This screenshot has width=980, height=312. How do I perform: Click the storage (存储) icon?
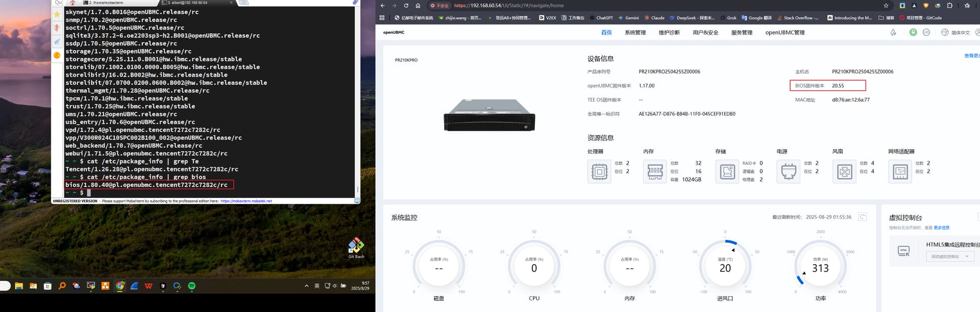pyautogui.click(x=727, y=172)
